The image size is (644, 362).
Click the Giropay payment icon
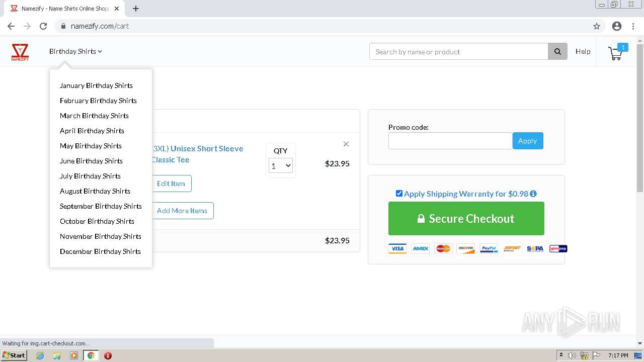[x=558, y=248]
